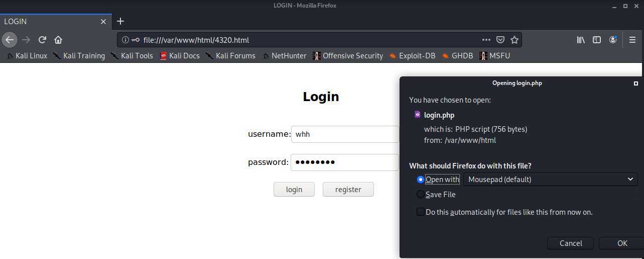Cancel the Opening login.php dialog
Viewport: 644px width, 259px height.
pyautogui.click(x=571, y=243)
